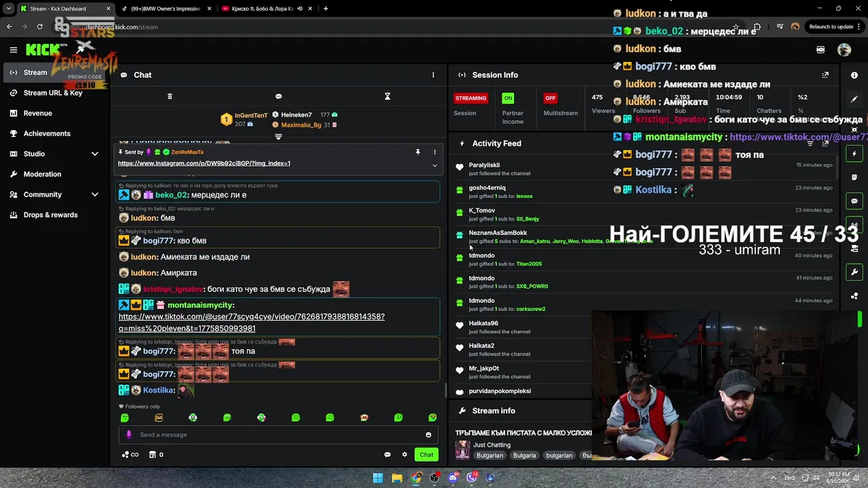
Task: Toggle slow mode hourglass icon
Action: (387, 96)
